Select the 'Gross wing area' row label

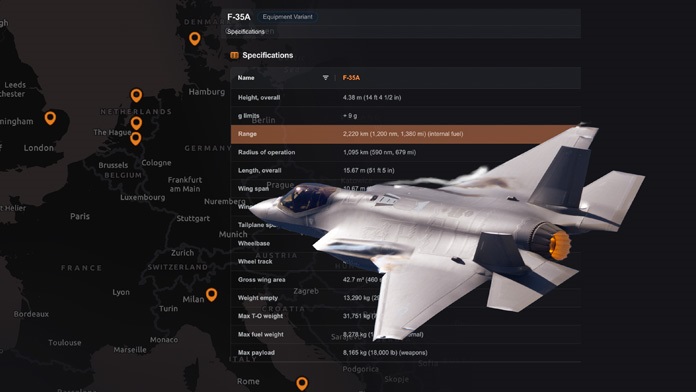261,280
